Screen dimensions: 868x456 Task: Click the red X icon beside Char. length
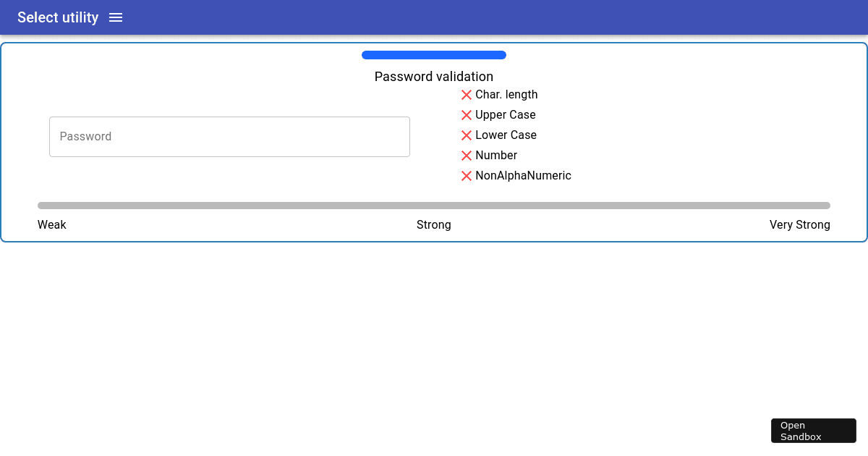tap(467, 94)
